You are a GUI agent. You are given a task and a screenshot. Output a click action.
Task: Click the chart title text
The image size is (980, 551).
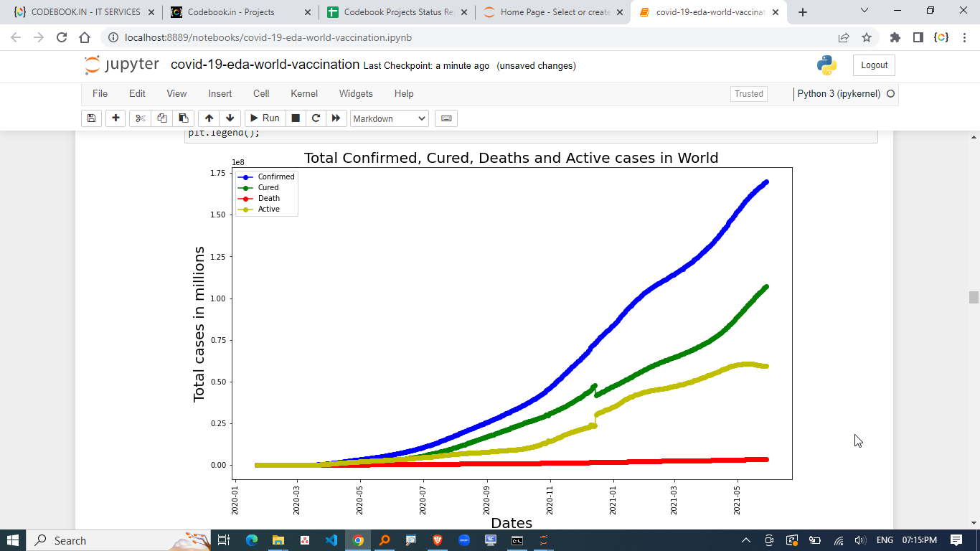pyautogui.click(x=512, y=158)
